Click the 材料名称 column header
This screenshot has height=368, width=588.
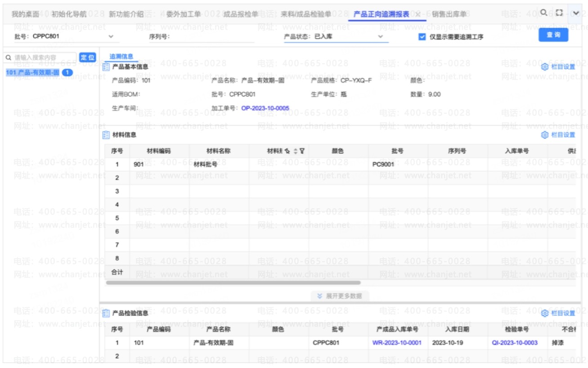click(218, 151)
